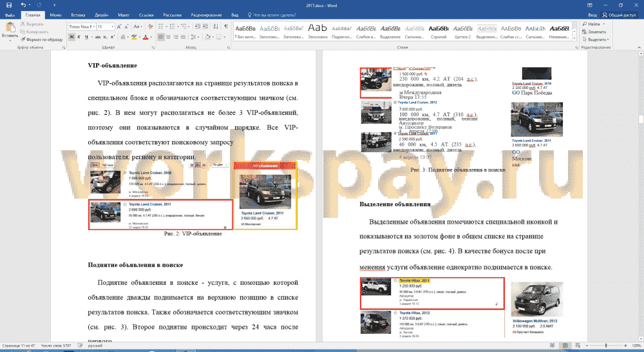Increase paragraph indent
Image resolution: width=644 pixels, height=352 pixels.
205,26
